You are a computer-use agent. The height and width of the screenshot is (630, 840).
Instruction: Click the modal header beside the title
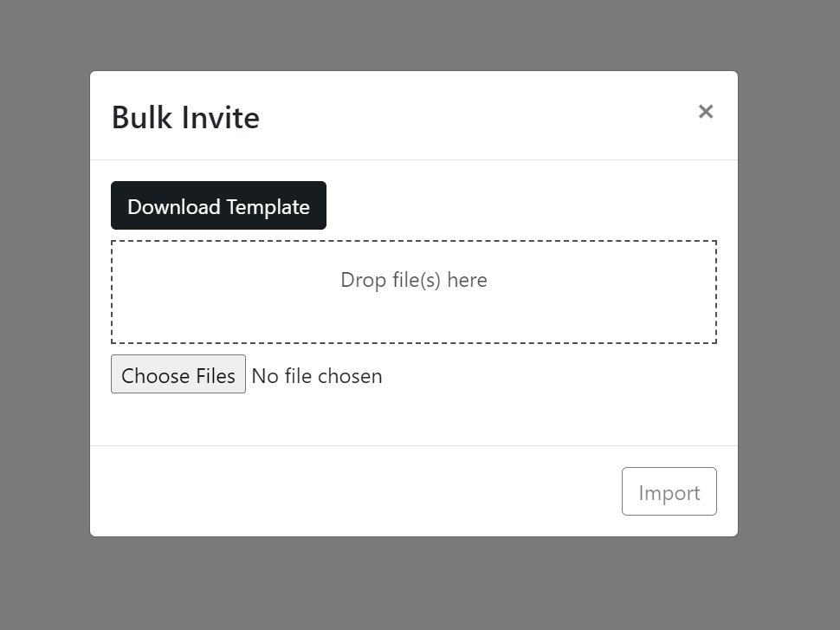click(477, 116)
